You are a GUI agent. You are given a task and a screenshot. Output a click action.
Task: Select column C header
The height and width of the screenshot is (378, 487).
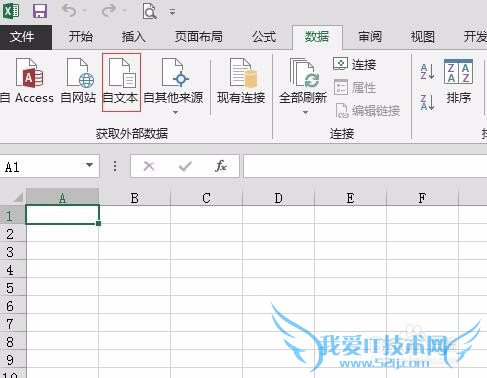pos(206,198)
